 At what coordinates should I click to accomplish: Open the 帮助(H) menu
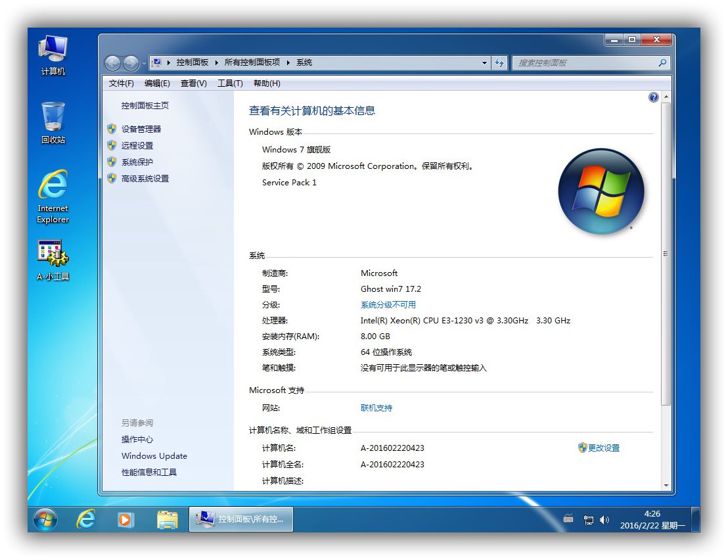[267, 83]
